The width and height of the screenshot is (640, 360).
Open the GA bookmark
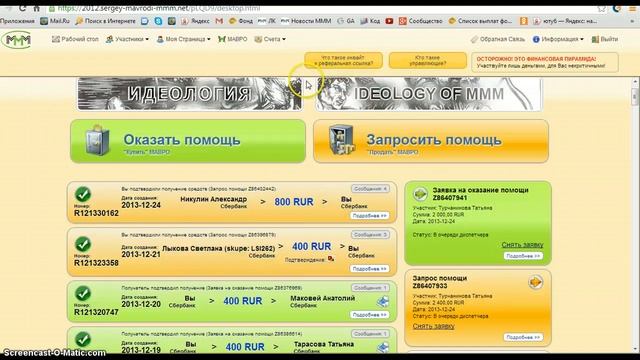click(x=346, y=21)
